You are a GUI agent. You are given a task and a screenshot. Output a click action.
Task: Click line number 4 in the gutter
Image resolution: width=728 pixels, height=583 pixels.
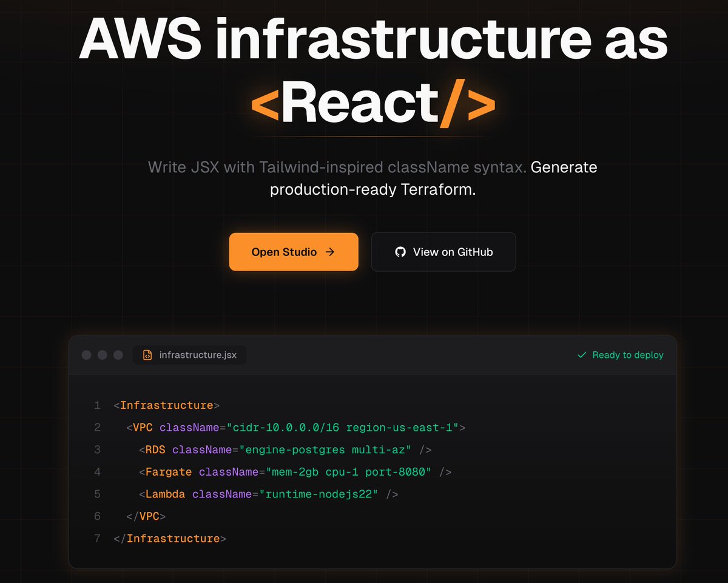click(x=97, y=472)
